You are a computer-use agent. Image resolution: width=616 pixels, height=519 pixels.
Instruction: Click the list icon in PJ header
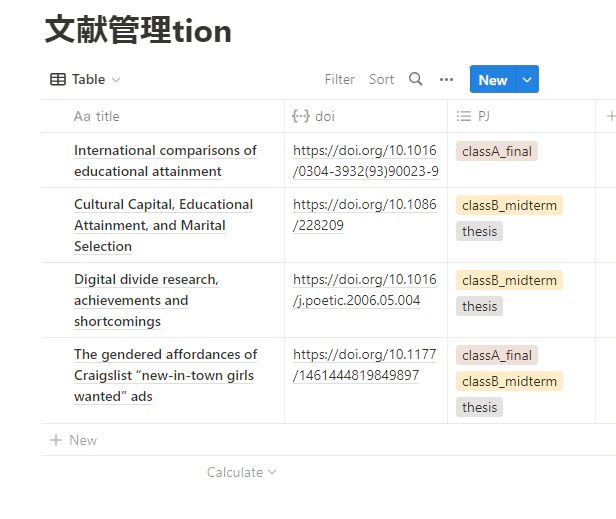464,116
